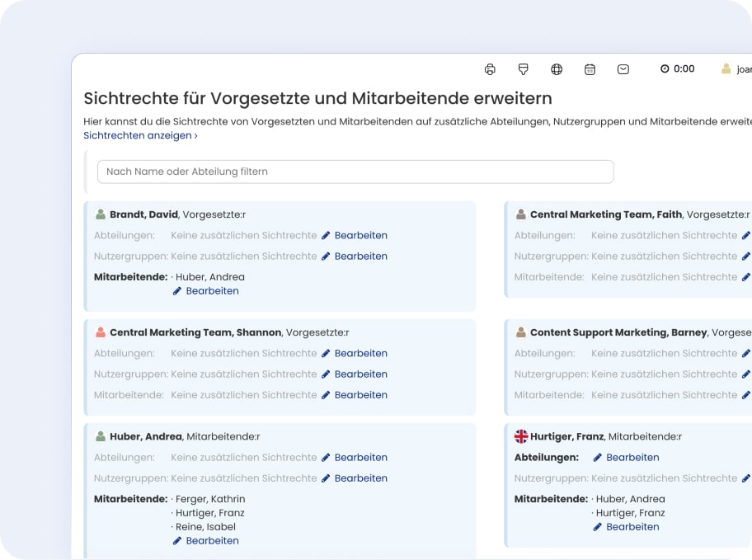Click Central Marketing Team, Shannon's red avatar
This screenshot has height=560, width=752.
101,332
